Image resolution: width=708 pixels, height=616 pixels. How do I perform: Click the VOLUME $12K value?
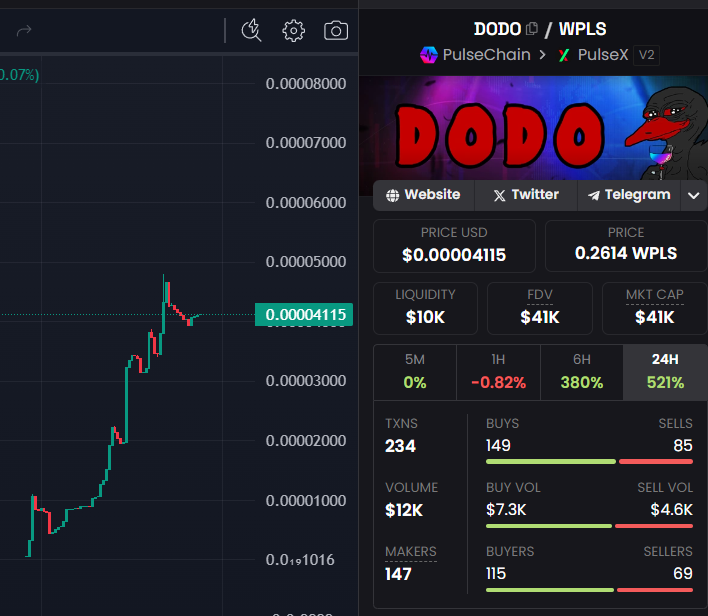[x=404, y=510]
